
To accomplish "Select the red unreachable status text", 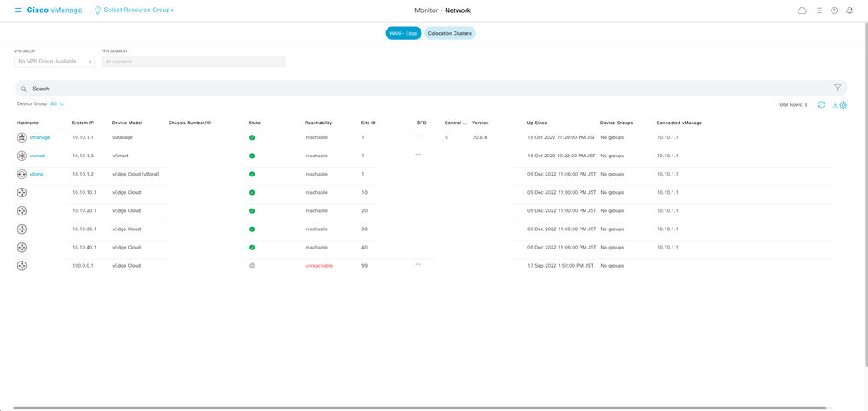I will point(319,266).
